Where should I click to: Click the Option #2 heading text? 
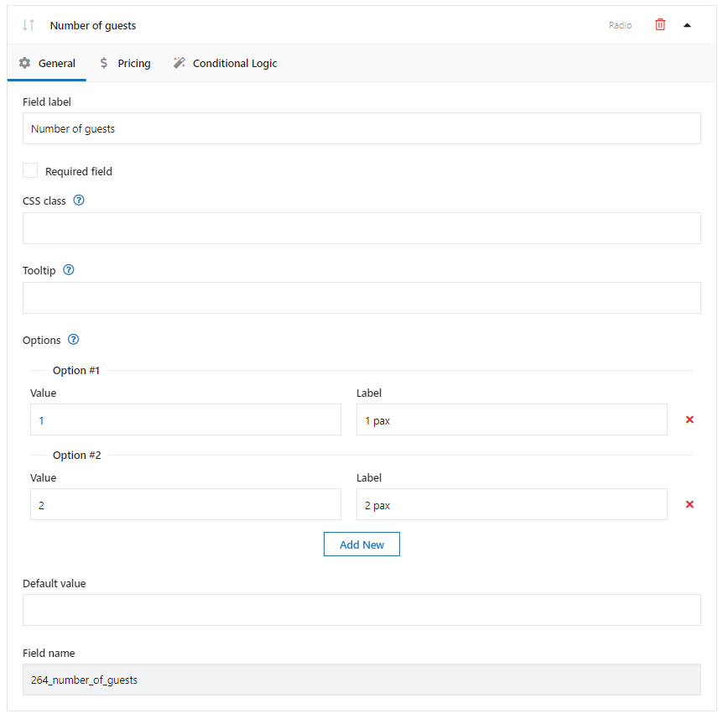click(x=76, y=456)
